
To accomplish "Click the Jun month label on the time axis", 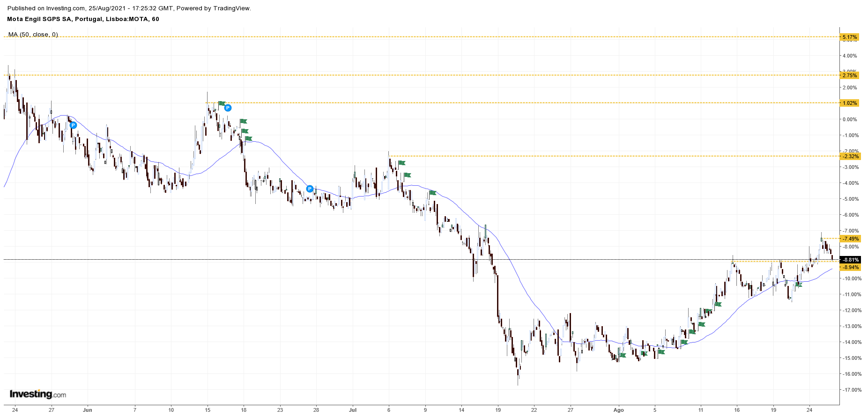I will pyautogui.click(x=88, y=410).
